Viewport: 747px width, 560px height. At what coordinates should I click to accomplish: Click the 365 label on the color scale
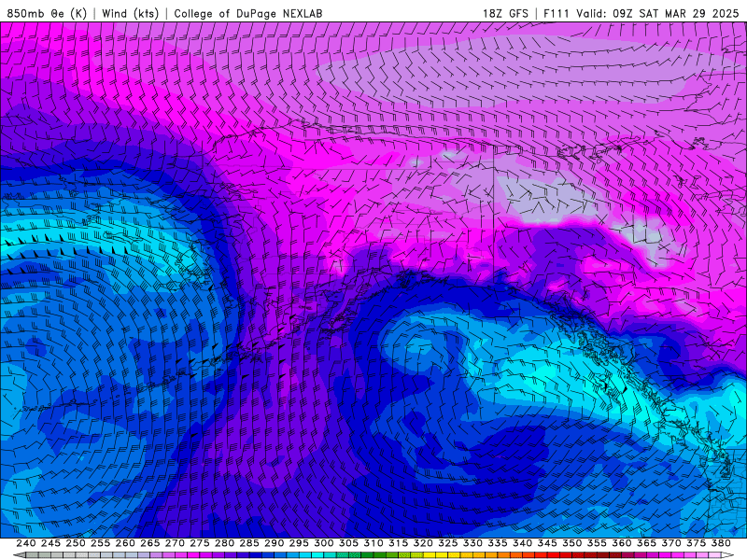pos(646,543)
